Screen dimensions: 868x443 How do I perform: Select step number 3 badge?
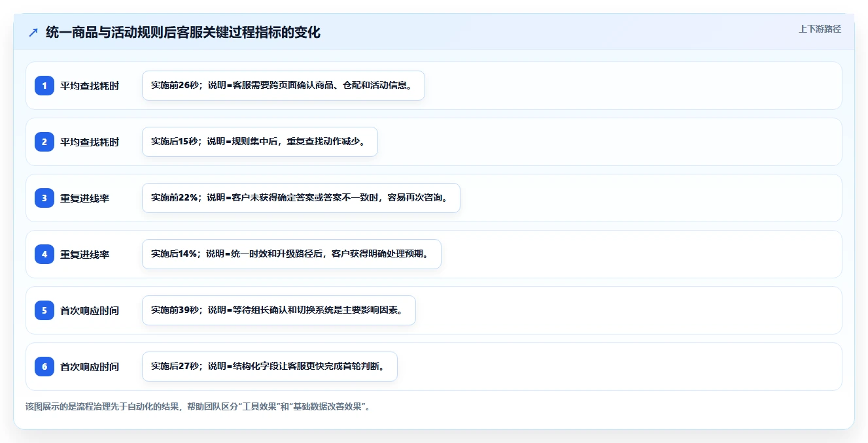coord(44,198)
